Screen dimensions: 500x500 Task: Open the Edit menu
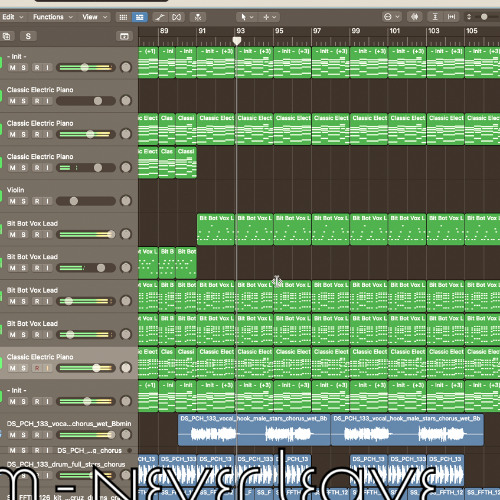[x=12, y=17]
